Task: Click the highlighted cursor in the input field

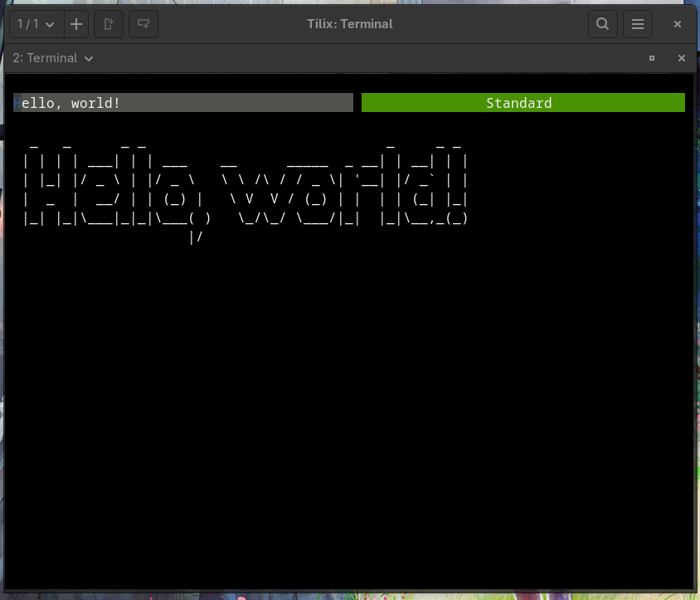Action: [17, 103]
